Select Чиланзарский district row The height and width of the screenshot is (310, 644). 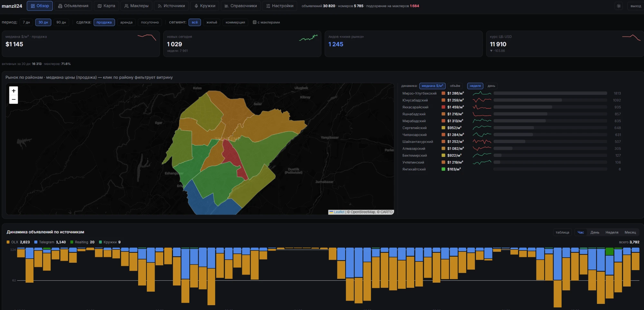click(511, 135)
